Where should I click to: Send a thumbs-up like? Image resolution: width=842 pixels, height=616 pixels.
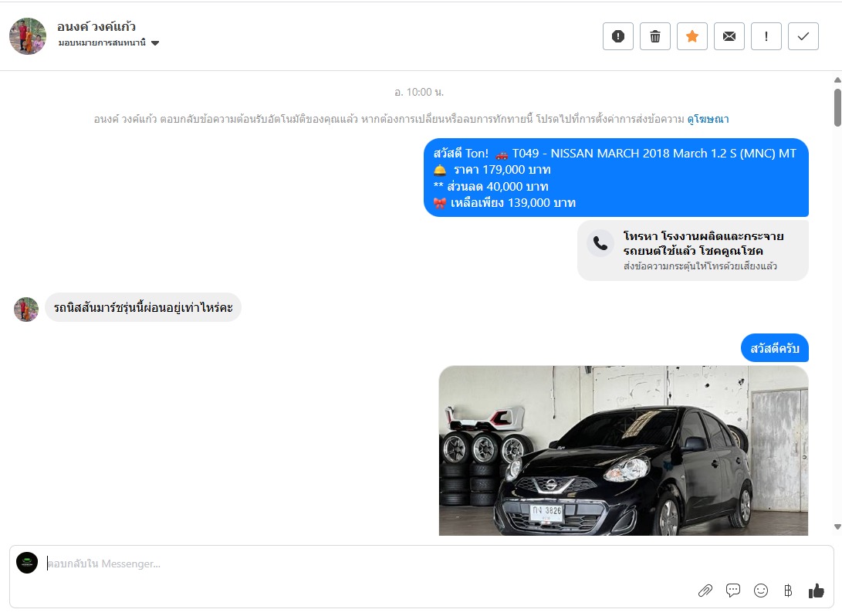[817, 591]
